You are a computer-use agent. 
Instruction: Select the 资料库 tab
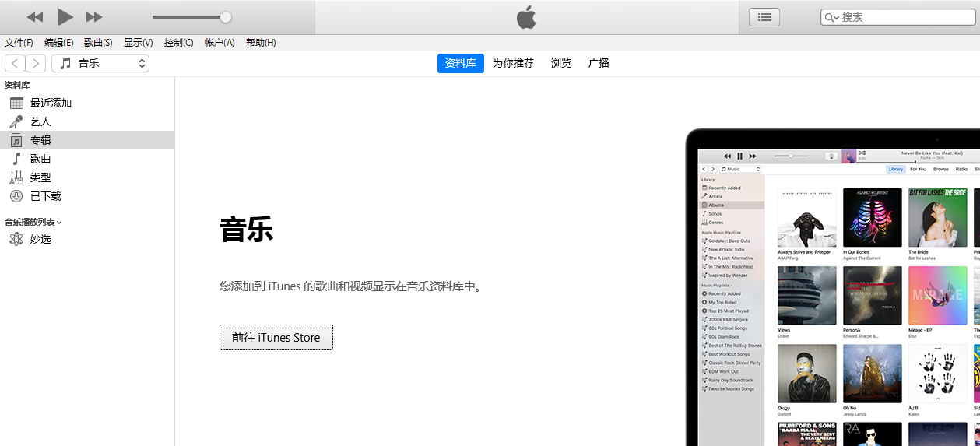pos(461,64)
